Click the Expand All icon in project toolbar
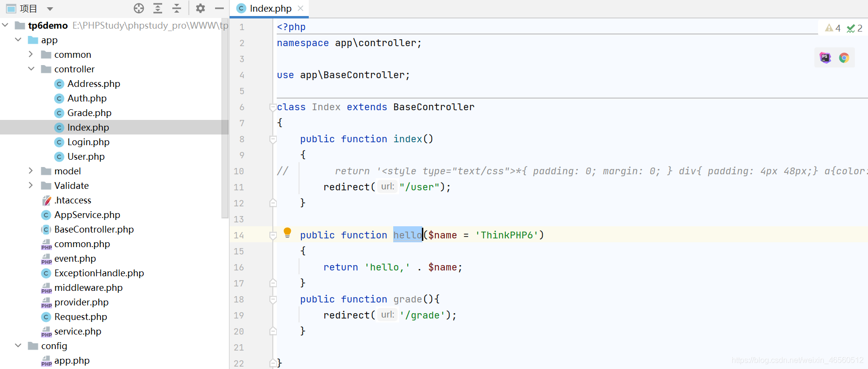This screenshot has height=369, width=868. coord(158,8)
